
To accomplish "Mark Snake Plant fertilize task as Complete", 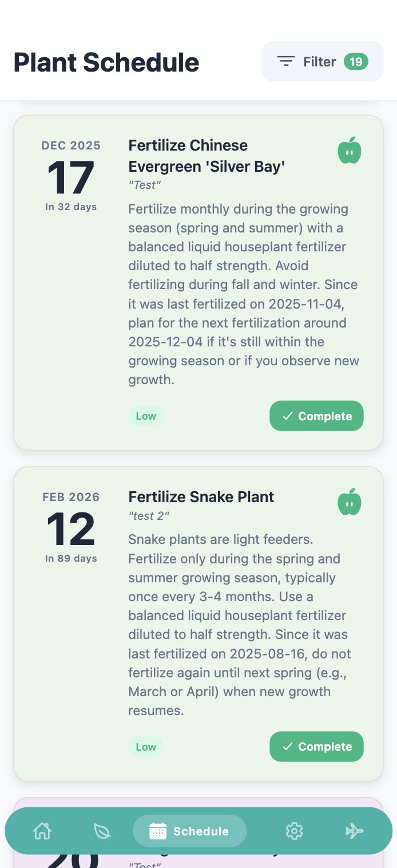I will click(316, 746).
